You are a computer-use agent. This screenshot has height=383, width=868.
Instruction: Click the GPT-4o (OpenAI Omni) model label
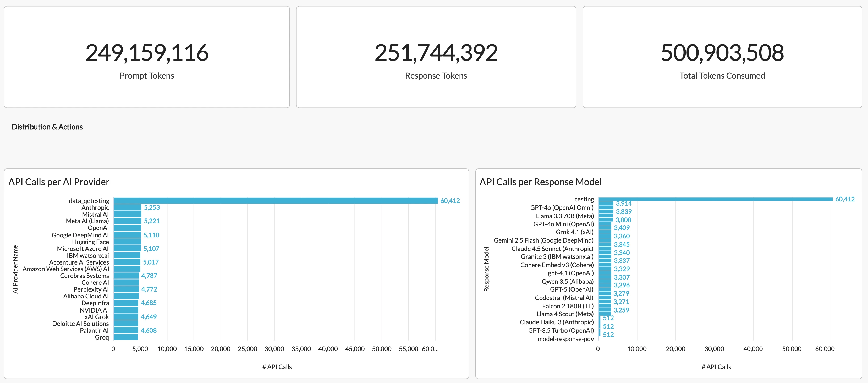(561, 208)
